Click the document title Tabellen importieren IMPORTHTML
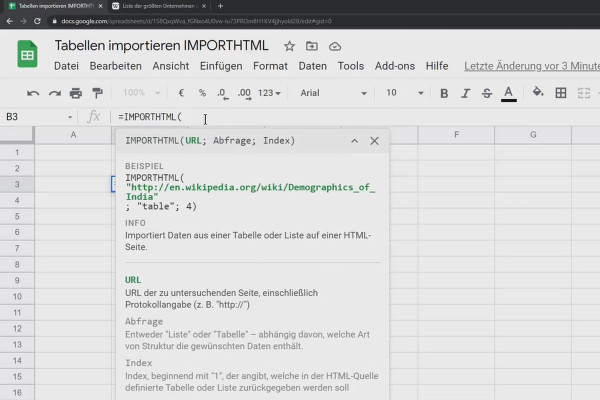 tap(161, 46)
